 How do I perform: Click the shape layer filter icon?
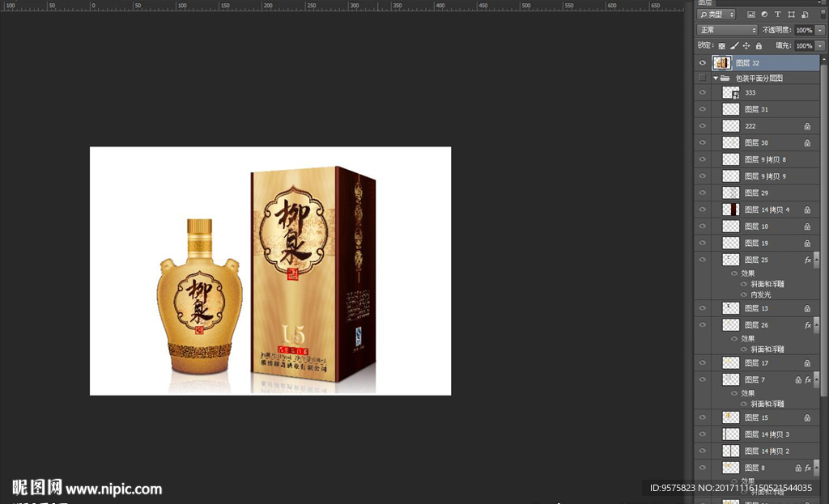click(x=791, y=15)
